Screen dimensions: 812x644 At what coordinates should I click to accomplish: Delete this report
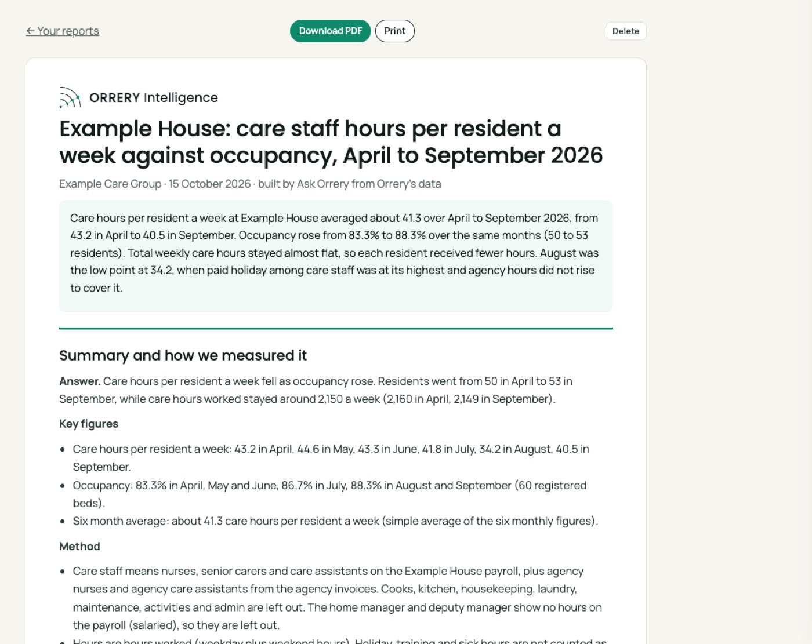coord(626,31)
